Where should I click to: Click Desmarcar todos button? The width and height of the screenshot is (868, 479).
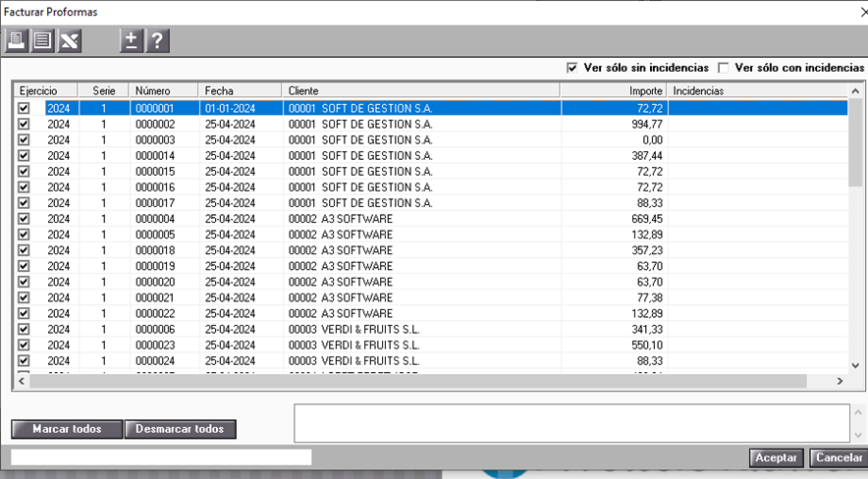[181, 429]
